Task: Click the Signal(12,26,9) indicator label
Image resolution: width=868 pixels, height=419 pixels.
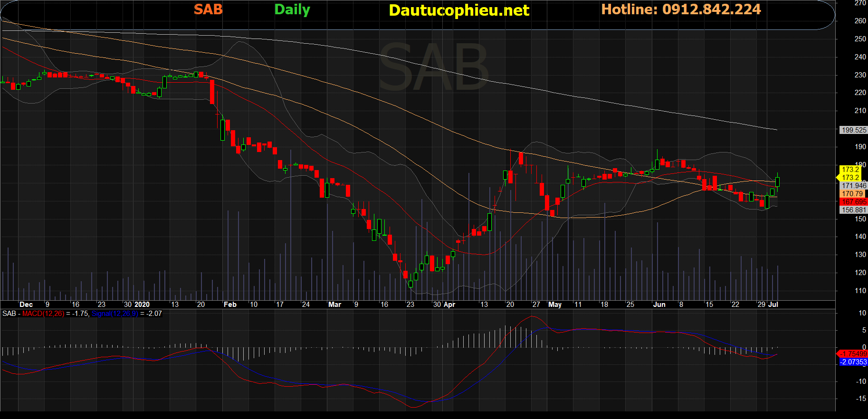Action: pyautogui.click(x=114, y=314)
